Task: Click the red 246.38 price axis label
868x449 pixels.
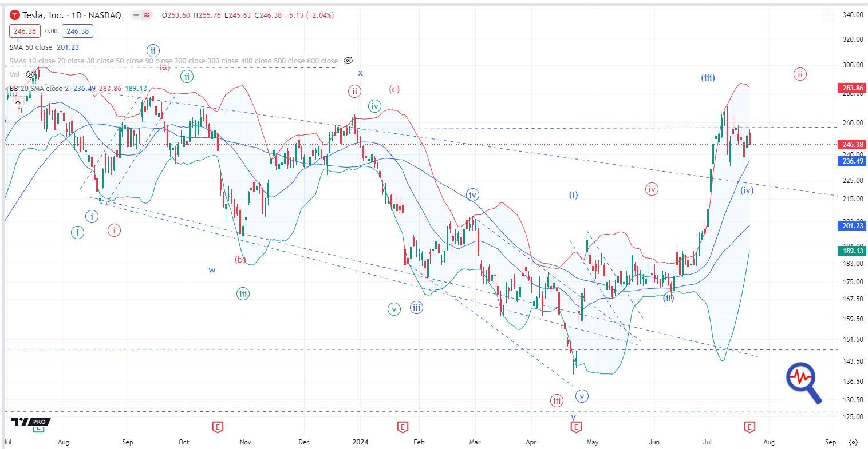Action: (x=853, y=145)
